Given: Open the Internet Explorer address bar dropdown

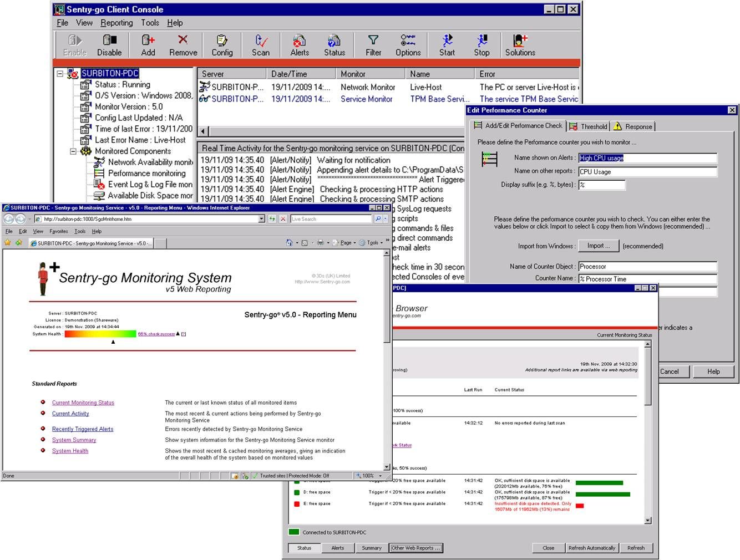Looking at the screenshot, I should pos(261,219).
